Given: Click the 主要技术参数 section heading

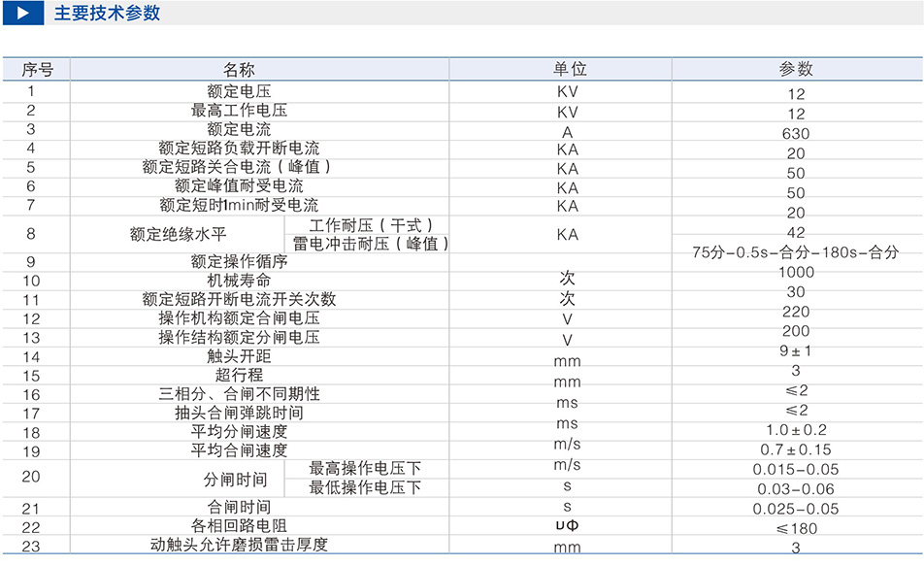Looking at the screenshot, I should tap(107, 14).
